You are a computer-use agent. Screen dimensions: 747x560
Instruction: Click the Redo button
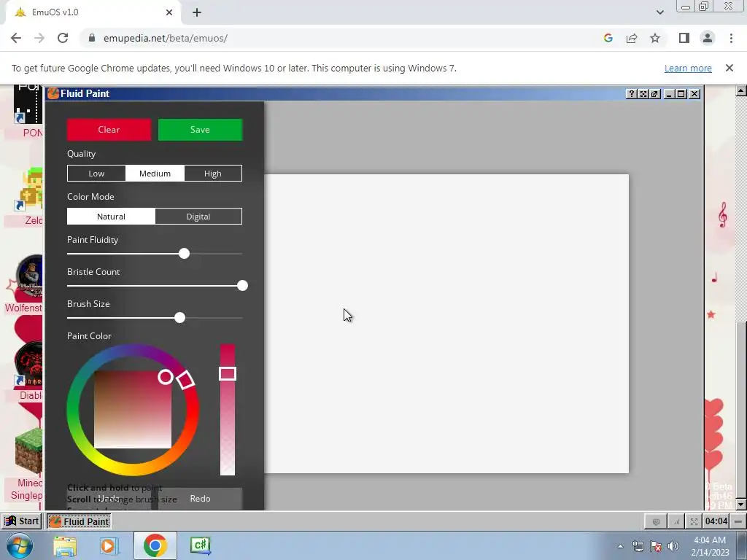[x=200, y=499]
